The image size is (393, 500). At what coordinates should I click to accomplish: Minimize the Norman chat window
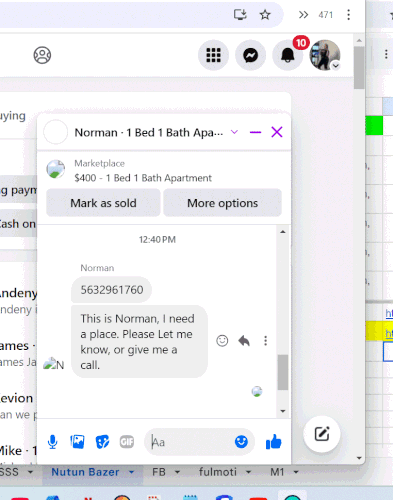255,132
